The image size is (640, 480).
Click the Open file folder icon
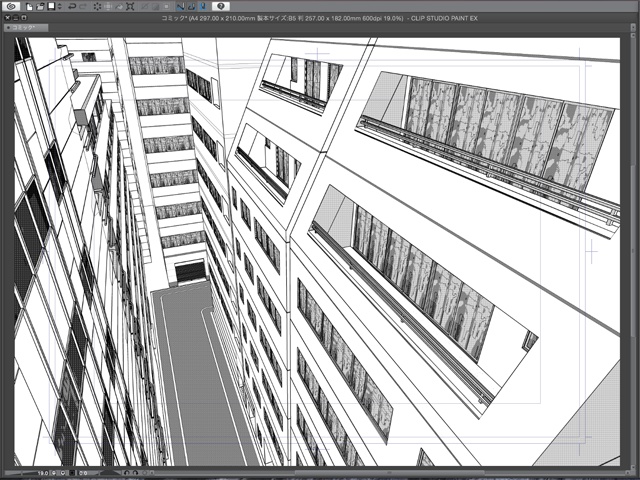pos(40,7)
